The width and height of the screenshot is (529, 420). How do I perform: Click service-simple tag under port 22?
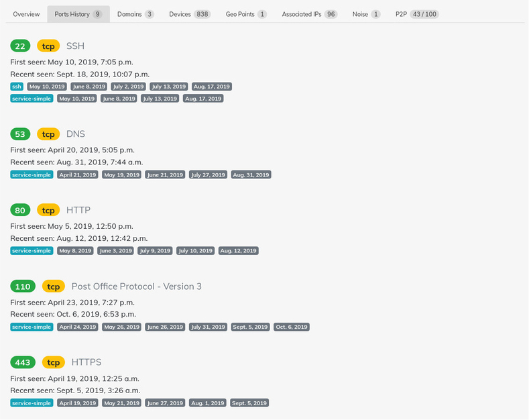coord(32,99)
